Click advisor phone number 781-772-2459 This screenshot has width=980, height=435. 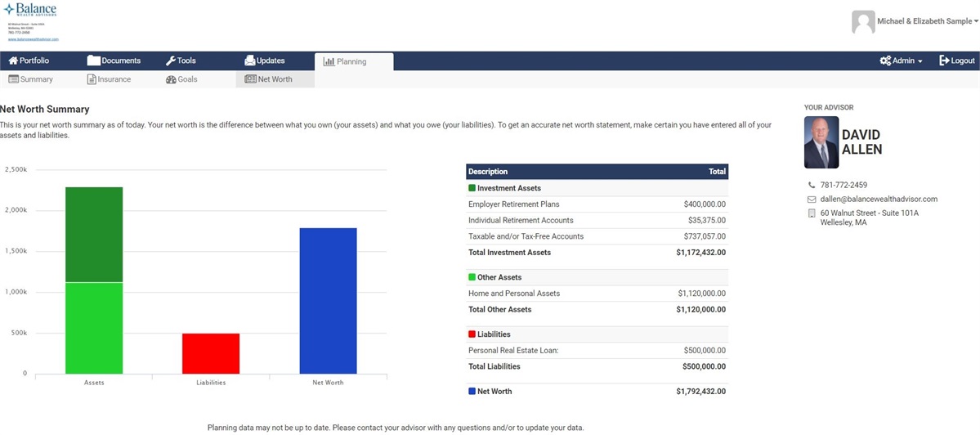point(844,185)
